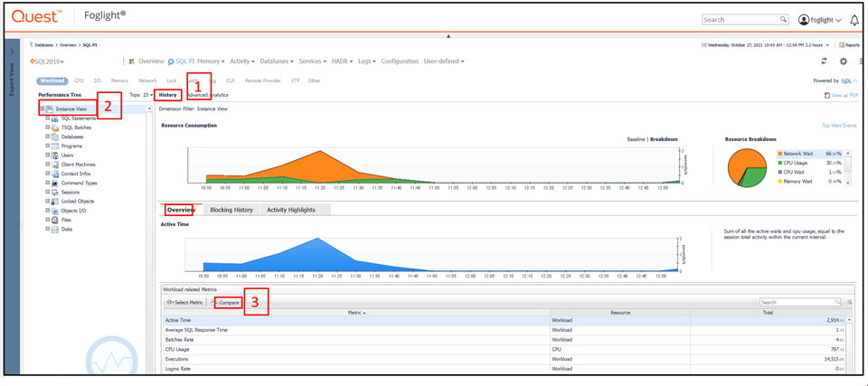
Task: Click the Advanced Analytics link
Action: [x=208, y=95]
